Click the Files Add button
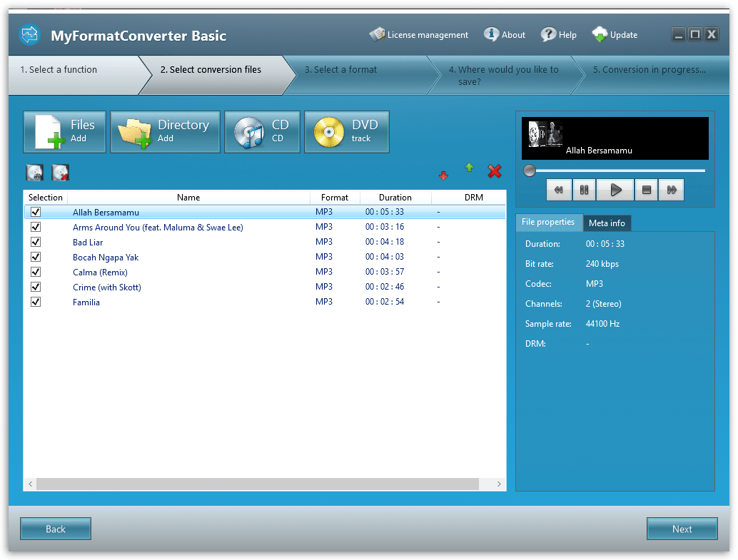 click(64, 132)
